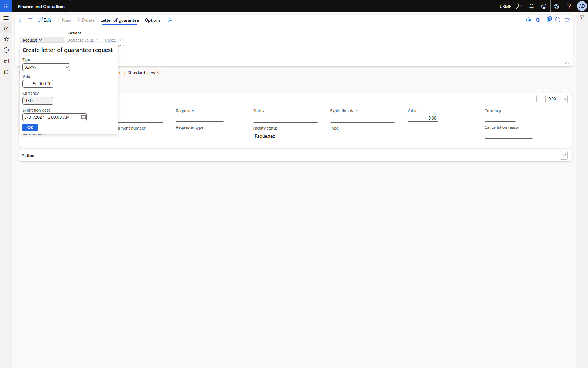Open Modules list icon in sidebar

pos(6,72)
